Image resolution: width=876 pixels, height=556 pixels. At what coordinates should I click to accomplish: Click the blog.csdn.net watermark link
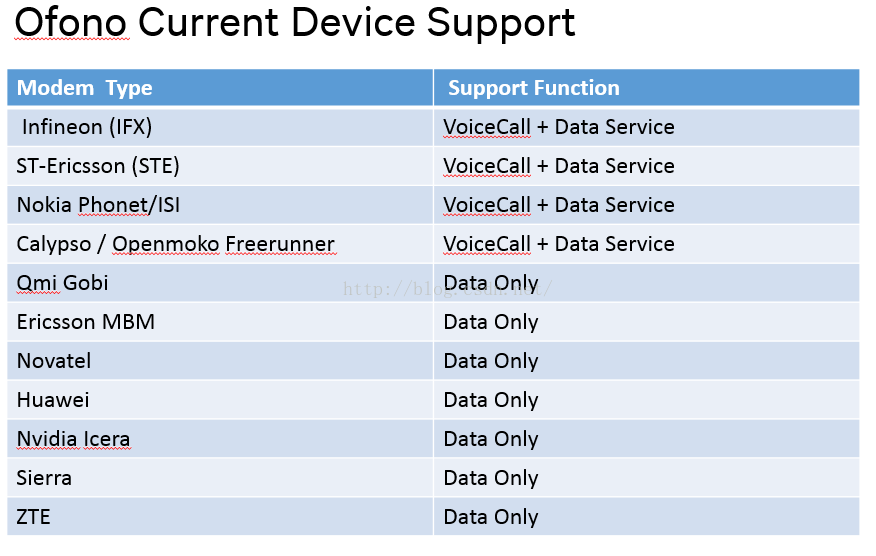click(447, 289)
